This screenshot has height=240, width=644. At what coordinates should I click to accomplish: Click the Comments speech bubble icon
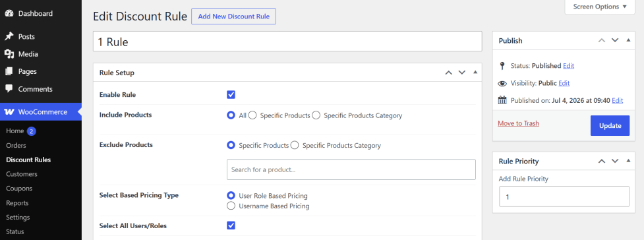9,89
